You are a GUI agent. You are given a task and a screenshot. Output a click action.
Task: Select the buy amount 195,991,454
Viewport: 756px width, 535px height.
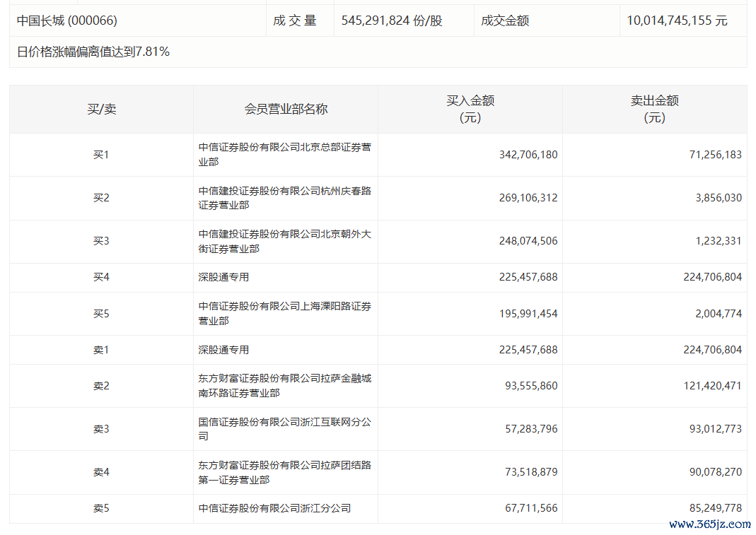(x=528, y=314)
